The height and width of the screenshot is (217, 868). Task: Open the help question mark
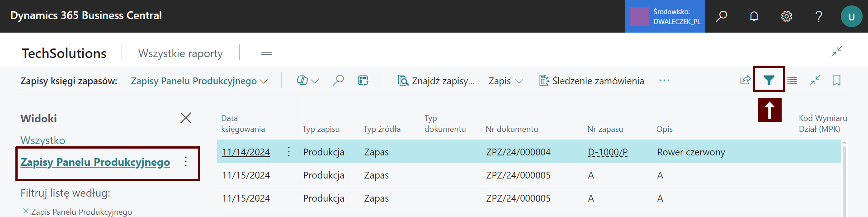coord(819,16)
